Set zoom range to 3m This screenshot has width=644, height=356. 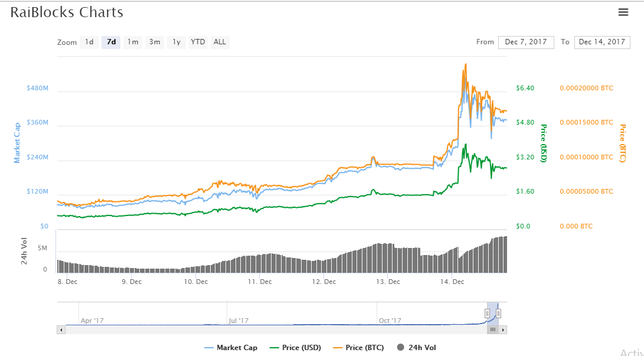tap(155, 42)
